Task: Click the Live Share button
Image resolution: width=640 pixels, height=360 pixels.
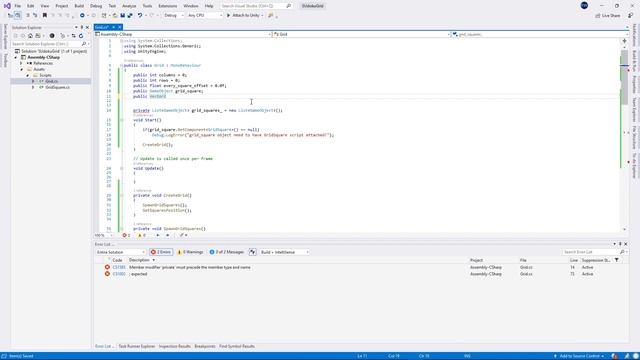Action: point(608,16)
